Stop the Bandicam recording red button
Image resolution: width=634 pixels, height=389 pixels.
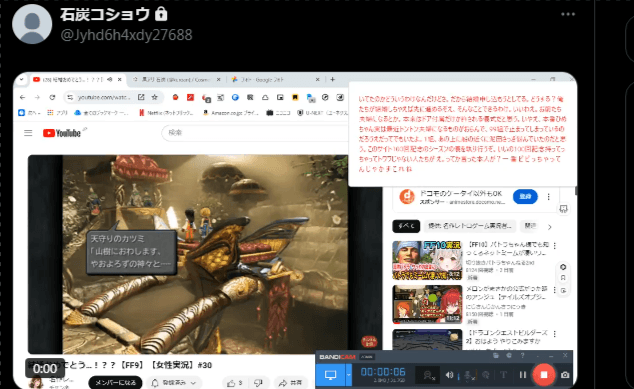[544, 375]
